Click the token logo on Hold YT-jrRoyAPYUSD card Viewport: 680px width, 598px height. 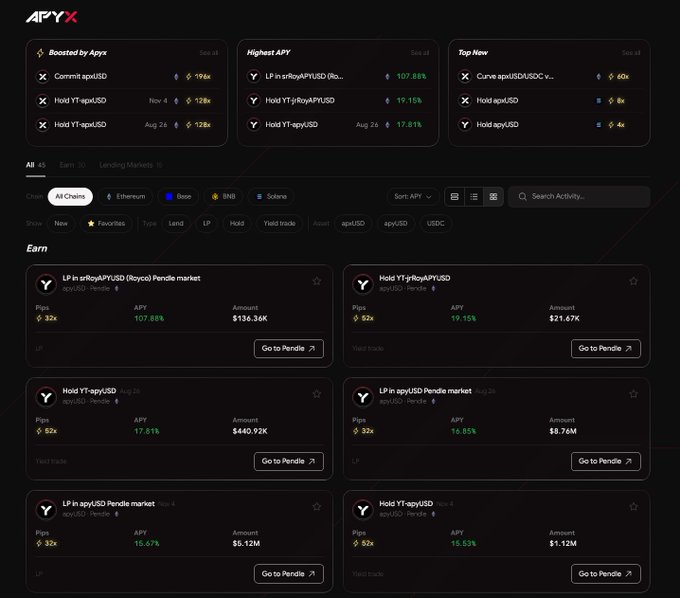pos(363,284)
